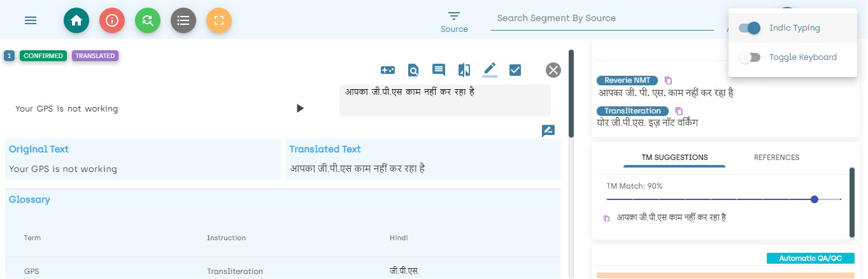The width and height of the screenshot is (868, 279).
Task: Copy the Transliteration suggestion
Action: click(679, 111)
